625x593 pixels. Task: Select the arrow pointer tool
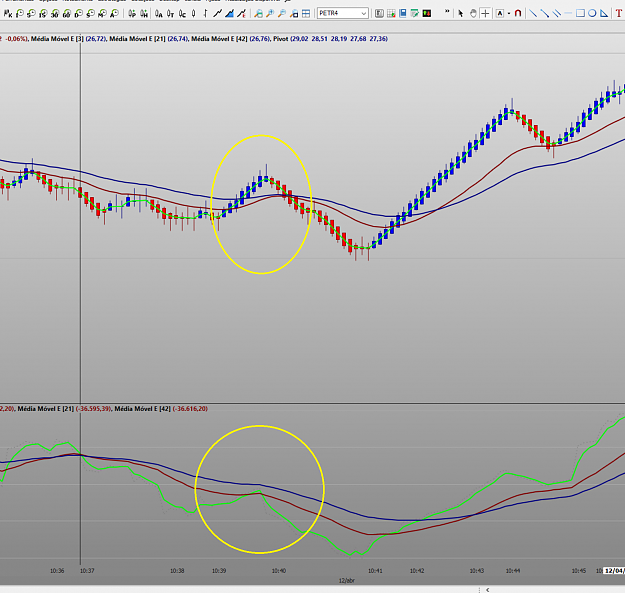click(461, 14)
